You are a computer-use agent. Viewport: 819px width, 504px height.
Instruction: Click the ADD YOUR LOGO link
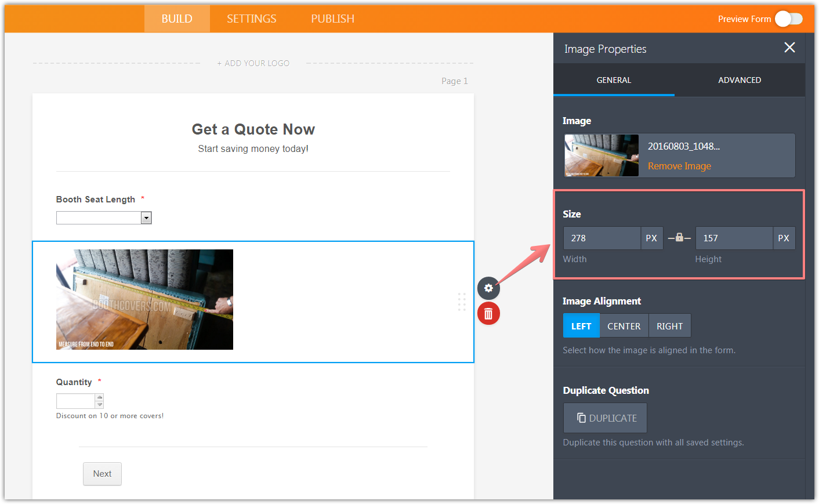tap(253, 63)
